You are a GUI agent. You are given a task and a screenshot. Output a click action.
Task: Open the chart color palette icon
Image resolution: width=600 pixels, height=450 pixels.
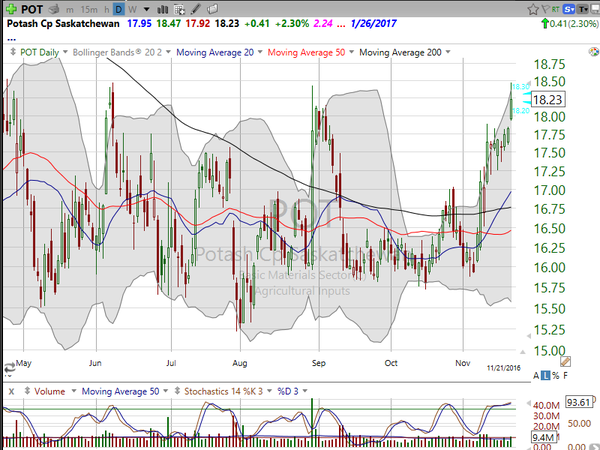594,52
